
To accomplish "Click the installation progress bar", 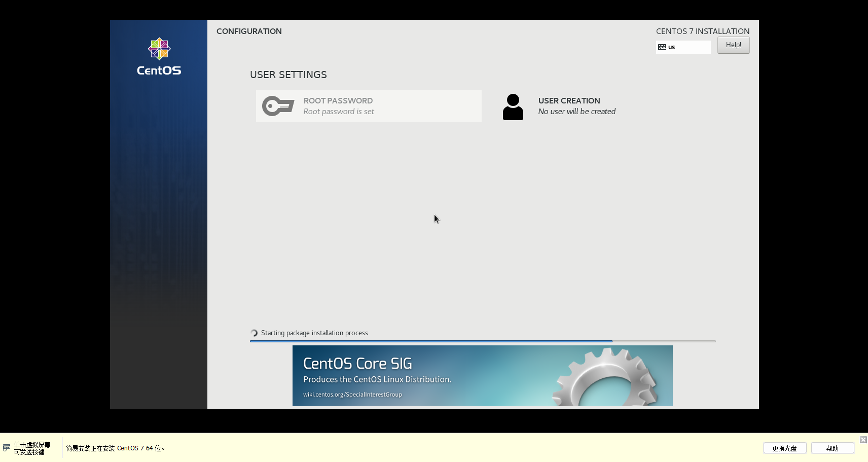I will (x=483, y=341).
